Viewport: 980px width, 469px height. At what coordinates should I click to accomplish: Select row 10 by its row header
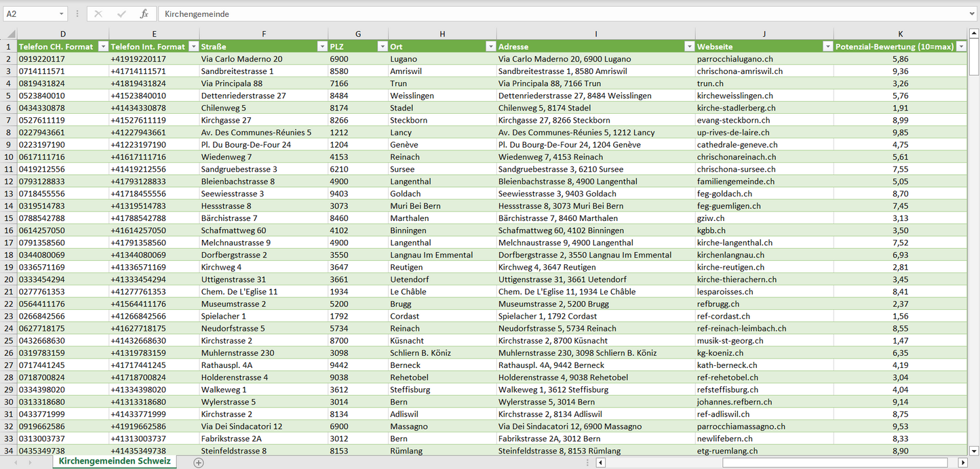(x=9, y=157)
